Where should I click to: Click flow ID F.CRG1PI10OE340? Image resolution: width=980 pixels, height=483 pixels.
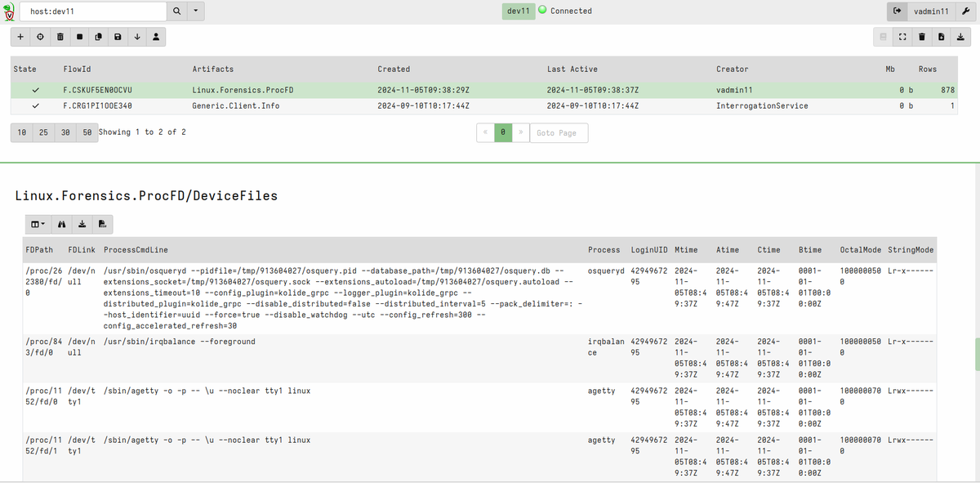pos(97,106)
